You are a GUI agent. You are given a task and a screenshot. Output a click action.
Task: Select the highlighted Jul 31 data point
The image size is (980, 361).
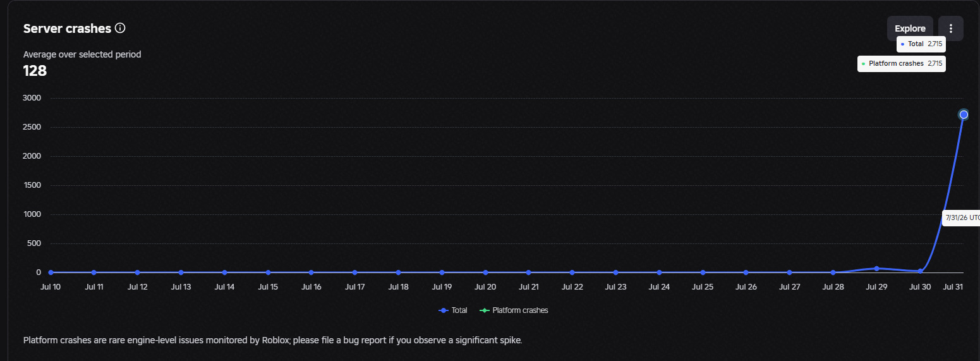tap(964, 114)
